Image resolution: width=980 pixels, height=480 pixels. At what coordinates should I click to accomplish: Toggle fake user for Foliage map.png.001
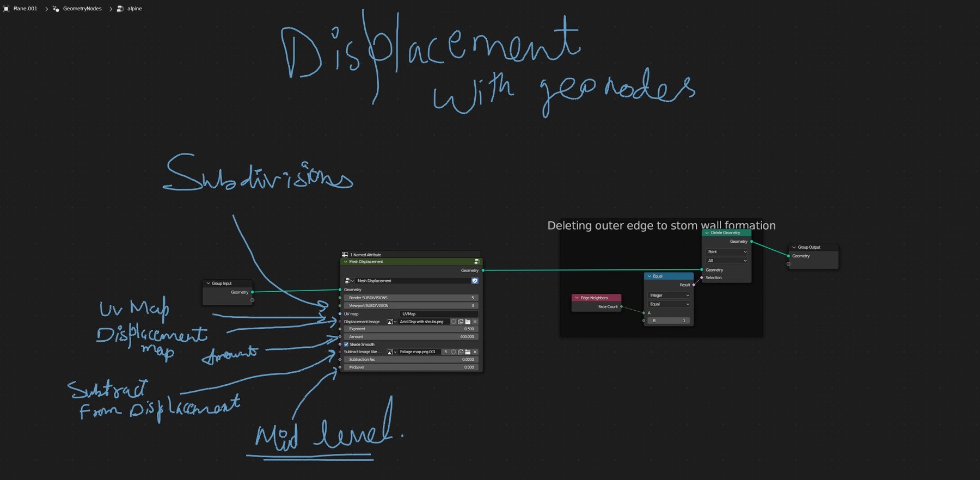[454, 352]
